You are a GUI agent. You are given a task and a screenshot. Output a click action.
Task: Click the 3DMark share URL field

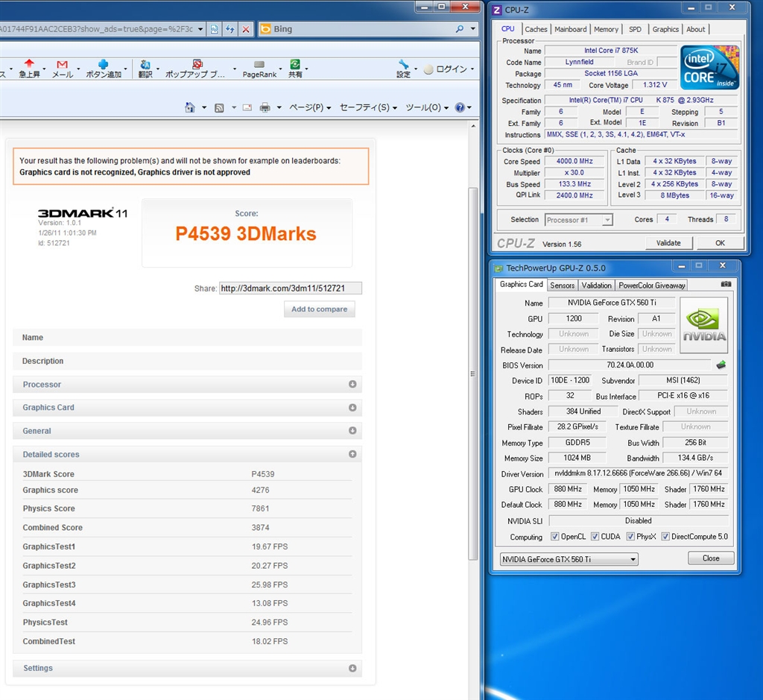click(291, 288)
